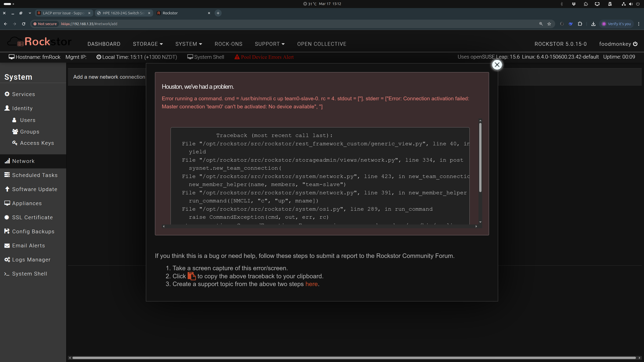The height and width of the screenshot is (362, 644).
Task: Select Identity in the System sidebar
Action: point(33,108)
